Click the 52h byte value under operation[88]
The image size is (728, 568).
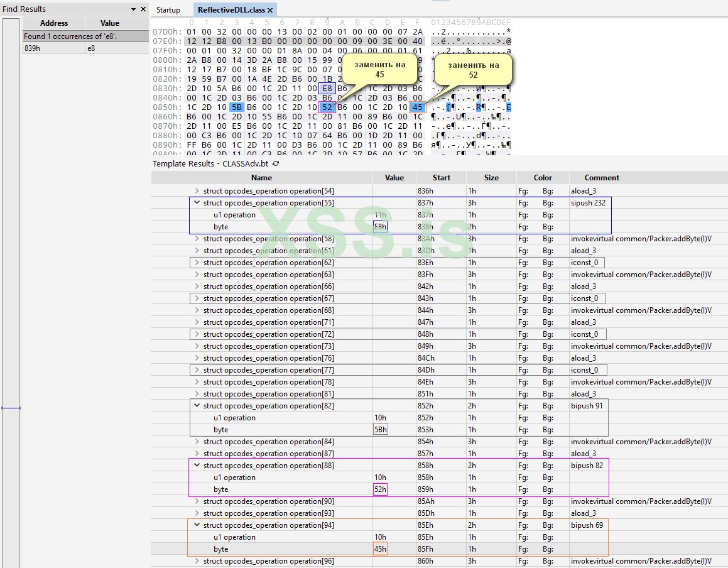379,489
